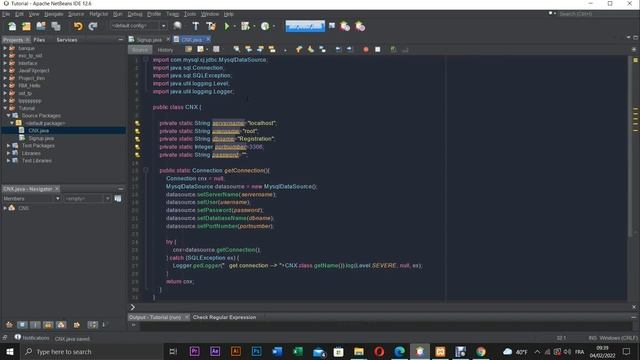
Task: Click the Save All toolbar icon
Action: coord(56,27)
